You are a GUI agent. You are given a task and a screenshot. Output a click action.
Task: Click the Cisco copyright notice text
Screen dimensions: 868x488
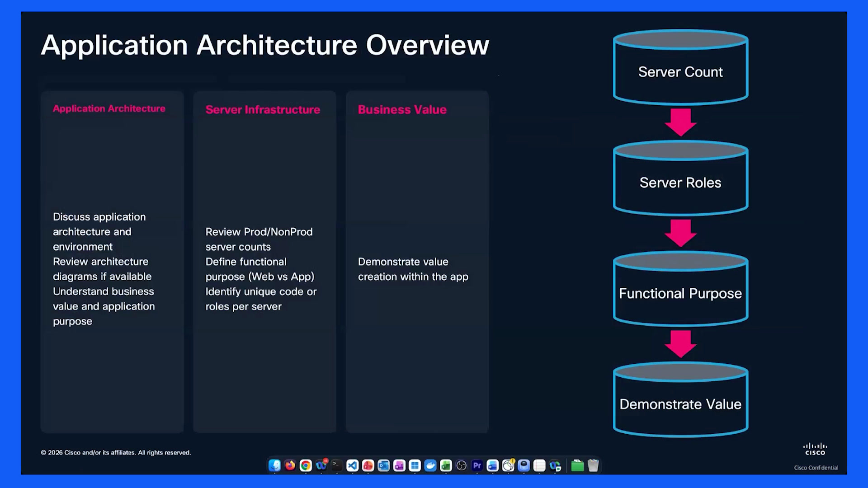[x=116, y=453]
